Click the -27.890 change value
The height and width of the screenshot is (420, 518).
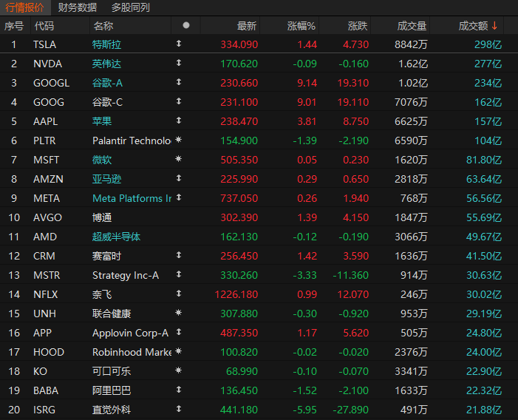[x=350, y=410]
